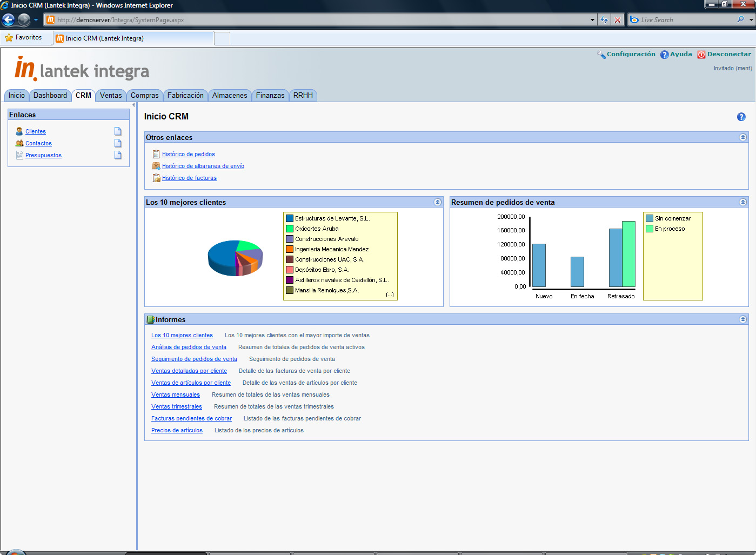Click new document icon beside Presupuestos
The height and width of the screenshot is (555, 756).
tap(118, 155)
